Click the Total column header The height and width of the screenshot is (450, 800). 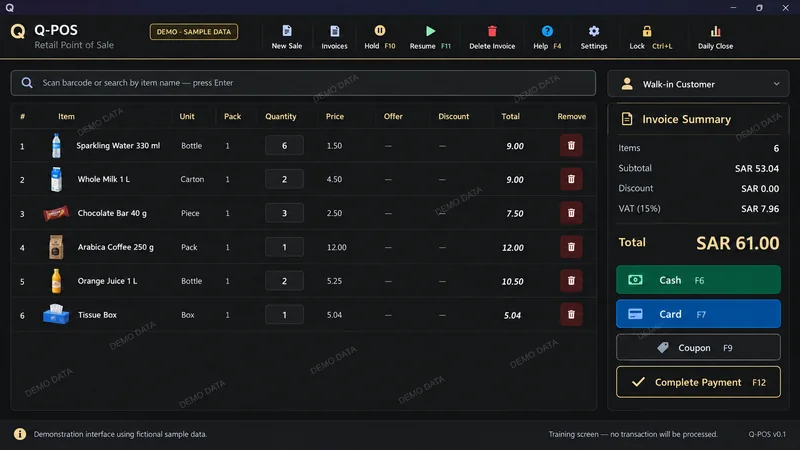(510, 116)
